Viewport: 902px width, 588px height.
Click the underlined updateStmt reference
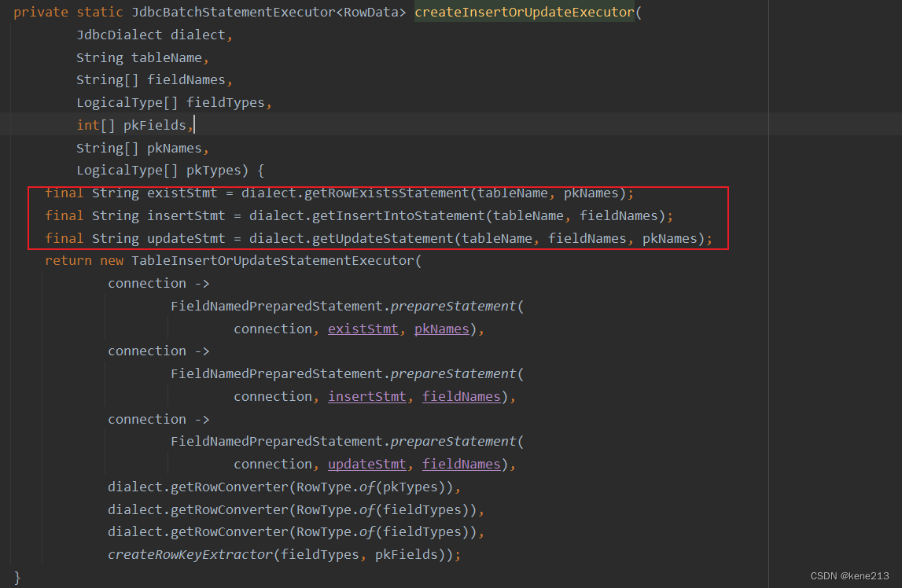(x=366, y=464)
